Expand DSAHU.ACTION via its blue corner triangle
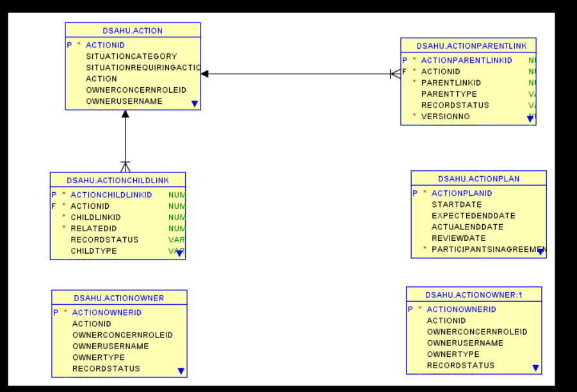Viewport: 577px width, 392px height. pos(195,103)
